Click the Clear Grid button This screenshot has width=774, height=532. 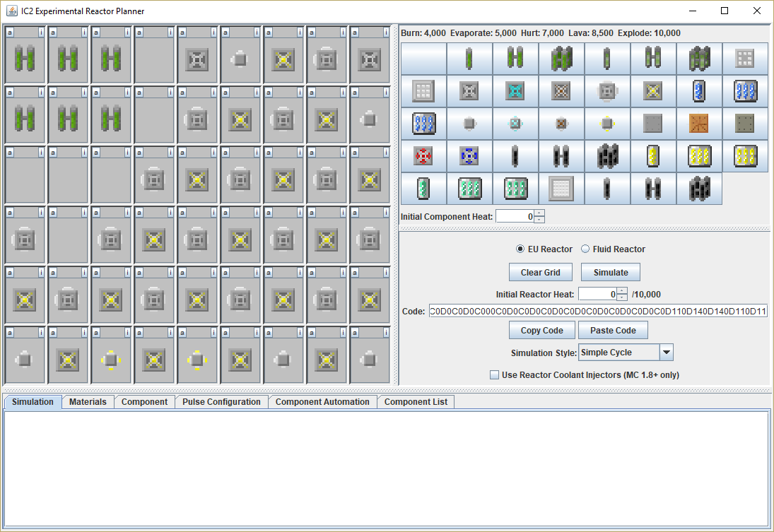coord(541,273)
